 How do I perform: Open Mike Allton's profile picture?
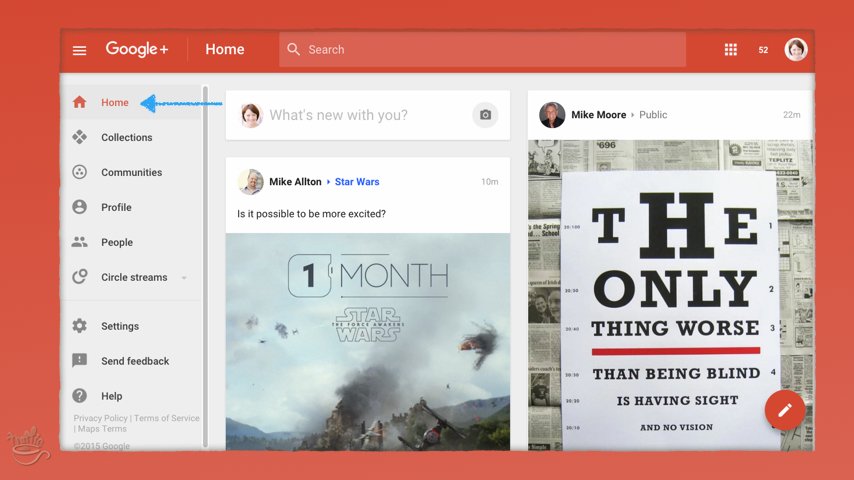[251, 181]
